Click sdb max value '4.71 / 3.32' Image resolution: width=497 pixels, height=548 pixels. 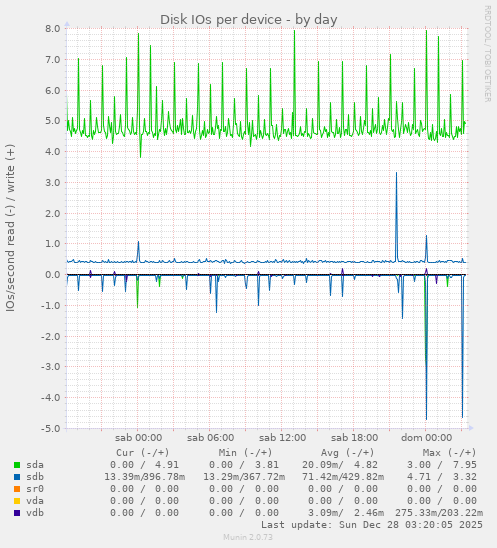coord(442,477)
